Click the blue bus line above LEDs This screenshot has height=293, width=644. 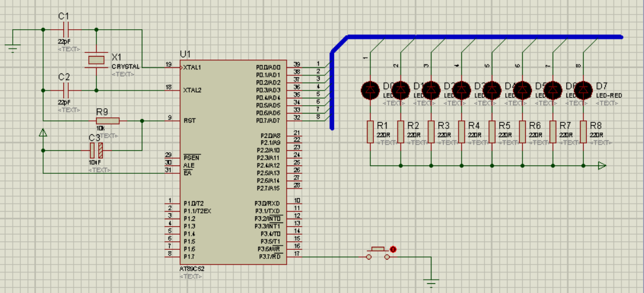click(x=485, y=37)
